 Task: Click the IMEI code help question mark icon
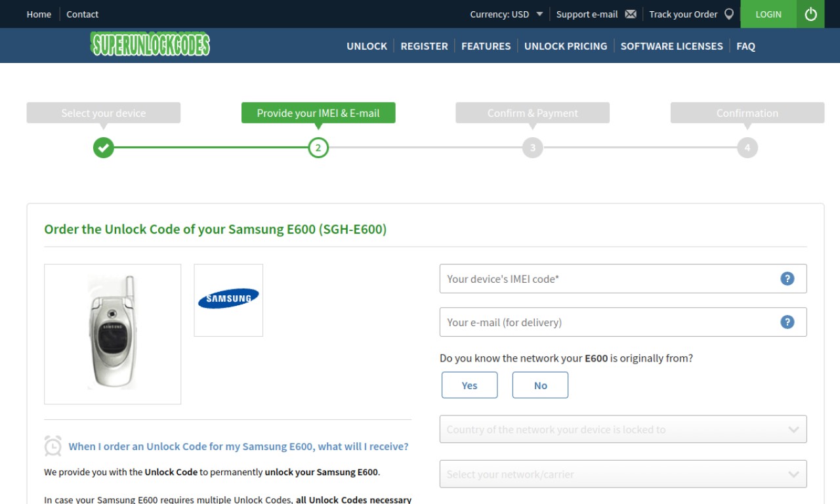click(787, 279)
